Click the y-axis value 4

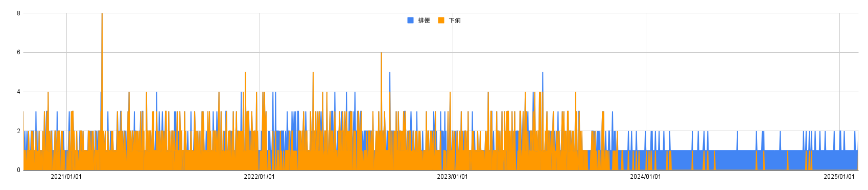(x=18, y=92)
